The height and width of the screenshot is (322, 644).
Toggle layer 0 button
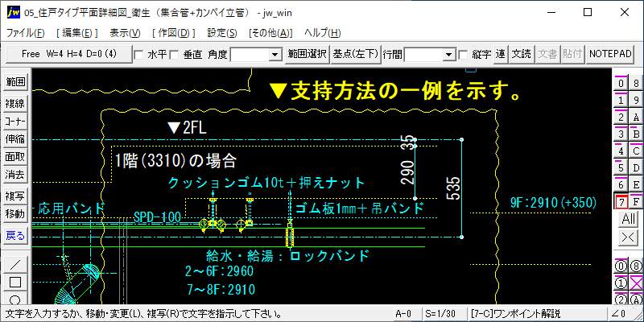coord(621,84)
